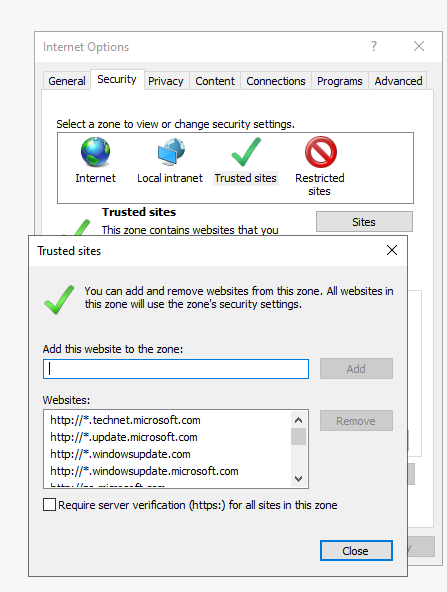Close the Internet Options window with X
Viewport: 447px width, 592px height.
pos(419,46)
